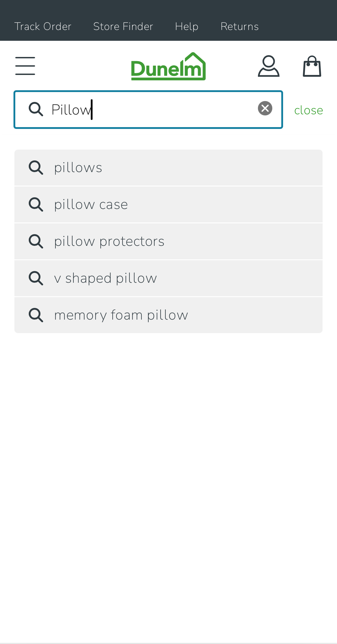Image resolution: width=337 pixels, height=644 pixels.
Task: Click the magnifier icon beside memory foam pillow
Action: click(x=36, y=315)
